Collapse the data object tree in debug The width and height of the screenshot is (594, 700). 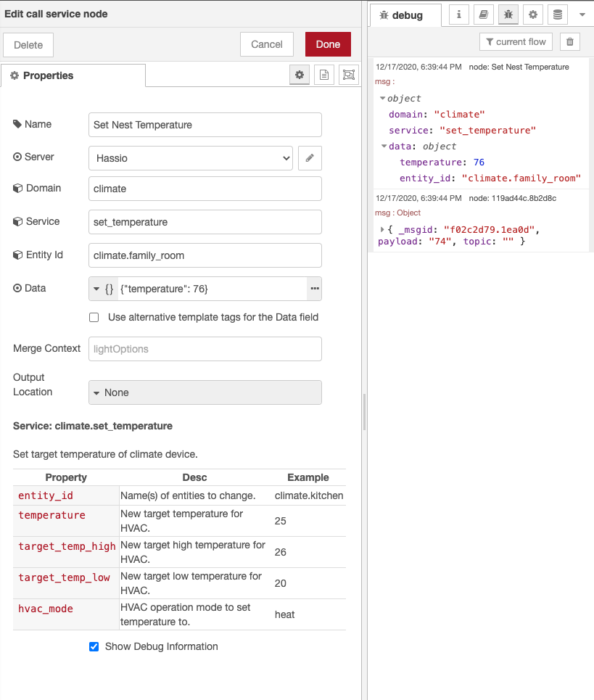[x=383, y=146]
